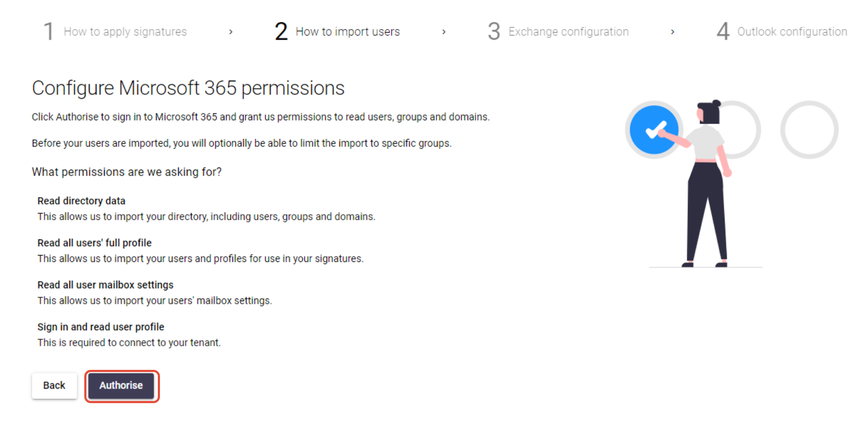
Task: Open step 4 Outlook configuration
Action: point(782,32)
